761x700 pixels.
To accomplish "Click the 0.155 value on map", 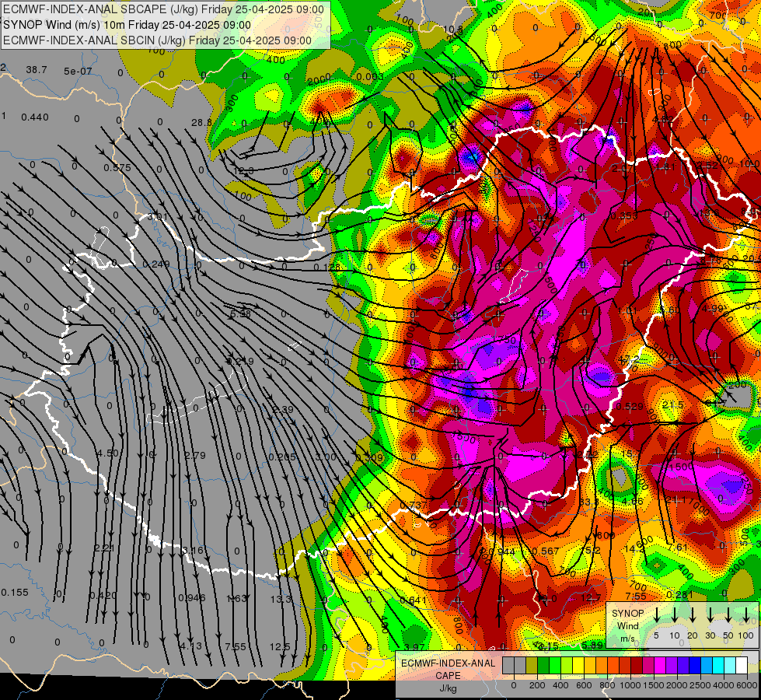I will (x=15, y=592).
